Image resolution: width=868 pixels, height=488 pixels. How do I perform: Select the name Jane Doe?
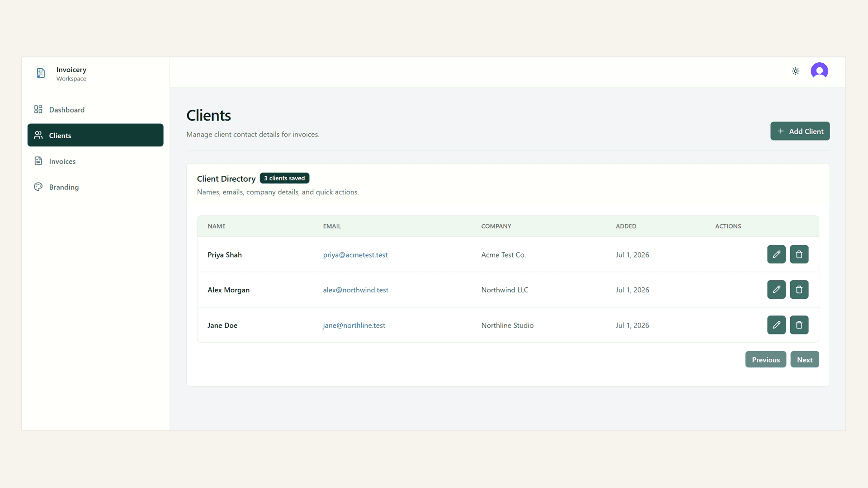click(x=222, y=325)
